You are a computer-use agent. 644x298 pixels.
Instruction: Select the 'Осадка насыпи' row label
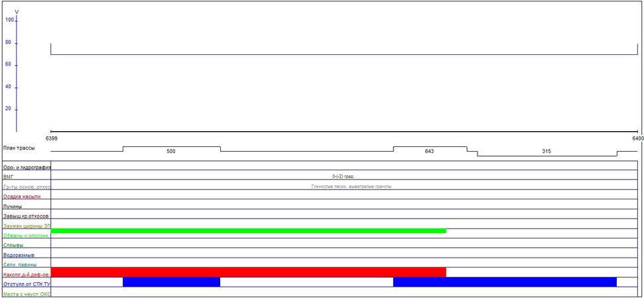[21, 197]
